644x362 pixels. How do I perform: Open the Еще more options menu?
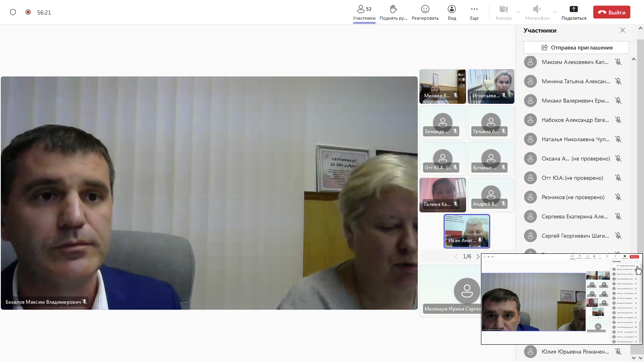[474, 9]
